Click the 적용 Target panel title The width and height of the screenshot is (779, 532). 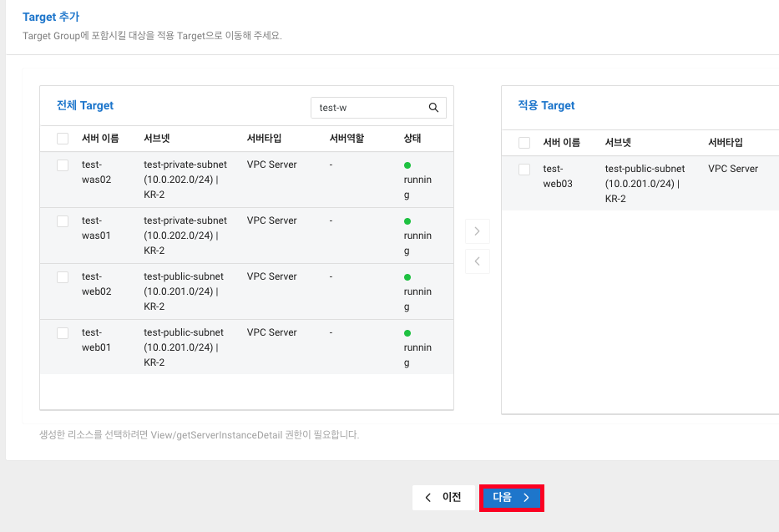click(546, 105)
